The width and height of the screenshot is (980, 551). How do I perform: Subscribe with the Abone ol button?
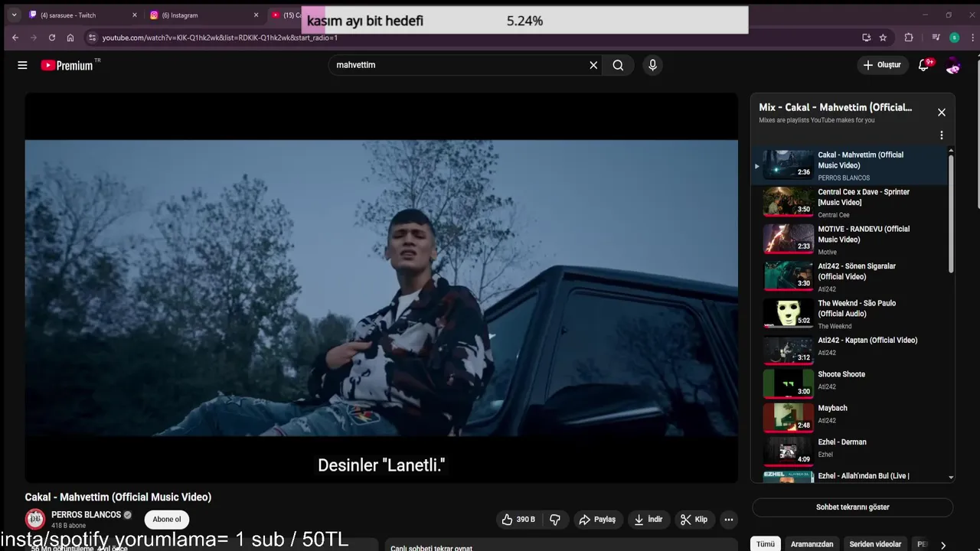tap(167, 520)
